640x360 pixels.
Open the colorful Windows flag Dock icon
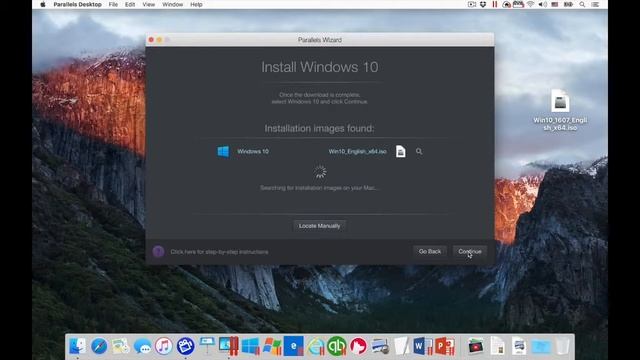coord(272,346)
